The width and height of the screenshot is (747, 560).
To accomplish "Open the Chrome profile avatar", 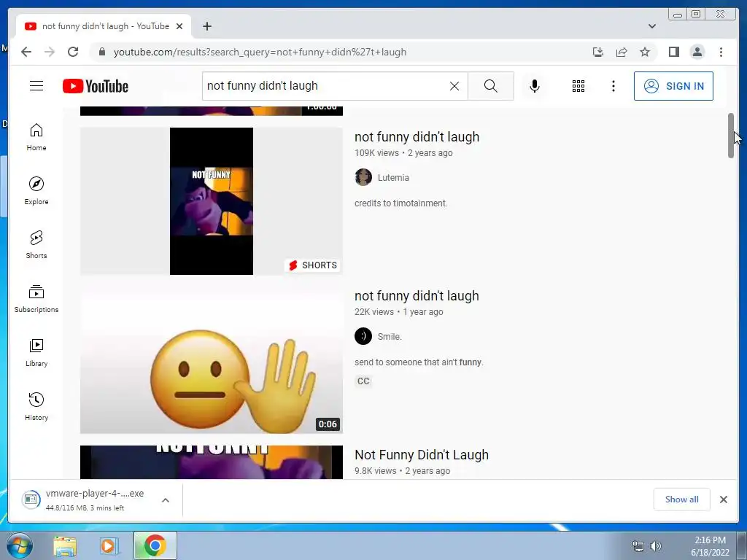I will point(697,52).
